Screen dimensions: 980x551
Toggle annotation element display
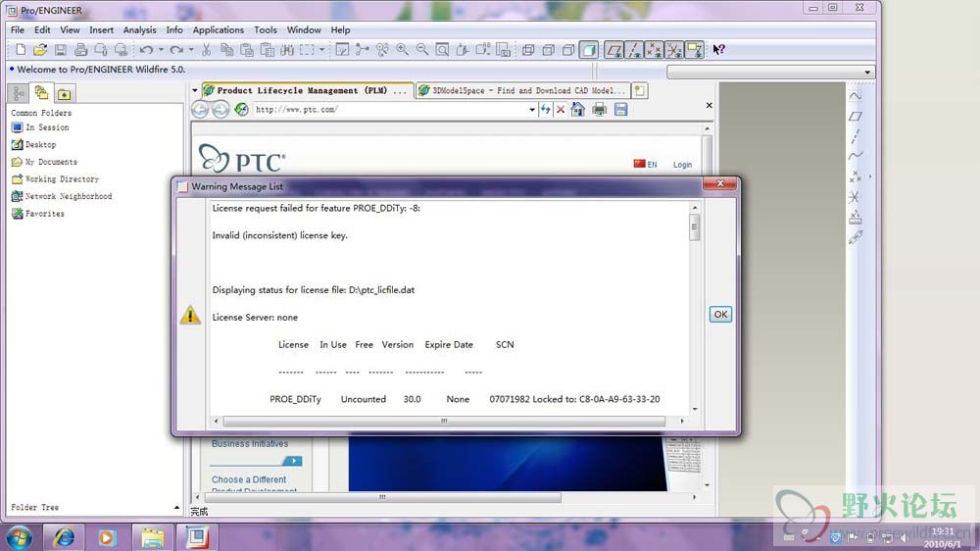(x=695, y=49)
